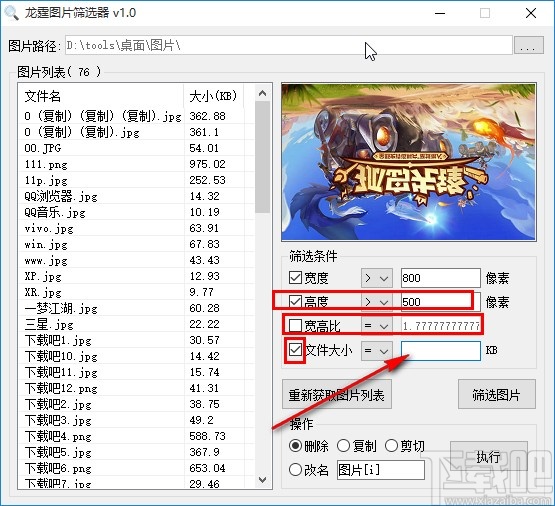Choose the 改名 rename radio option
Screen dimensions: 555x506
click(x=295, y=470)
